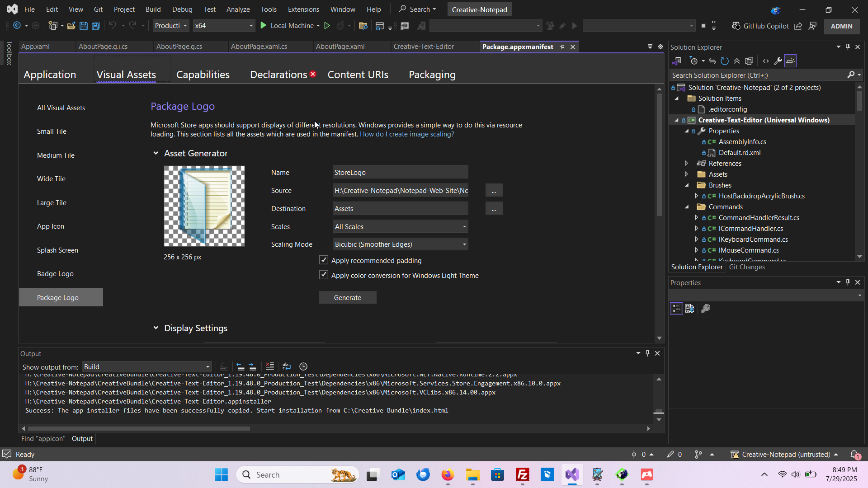The width and height of the screenshot is (868, 488).
Task: Open the Extensions menu
Action: point(303,9)
